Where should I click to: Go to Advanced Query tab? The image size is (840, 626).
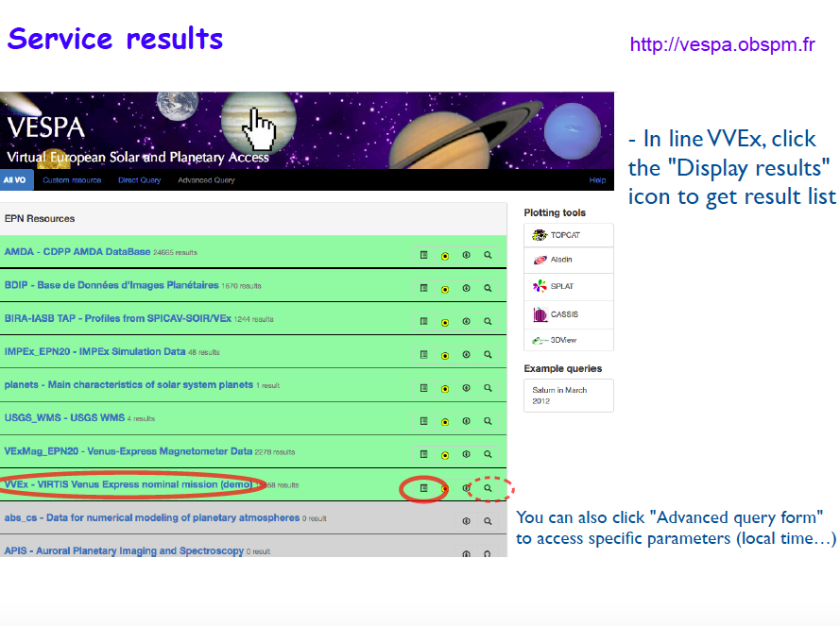pyautogui.click(x=206, y=180)
